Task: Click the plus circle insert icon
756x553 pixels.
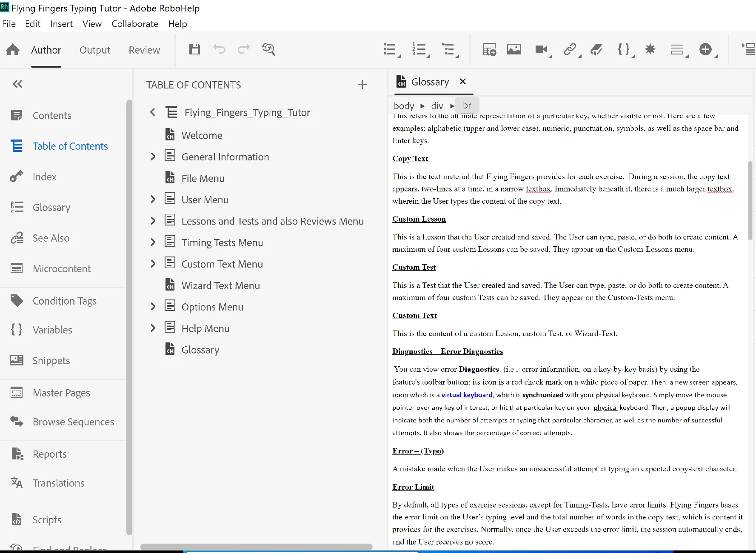Action: (x=708, y=50)
